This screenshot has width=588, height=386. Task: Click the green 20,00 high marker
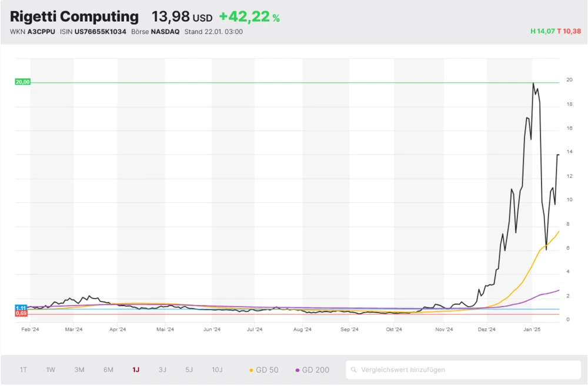point(22,82)
